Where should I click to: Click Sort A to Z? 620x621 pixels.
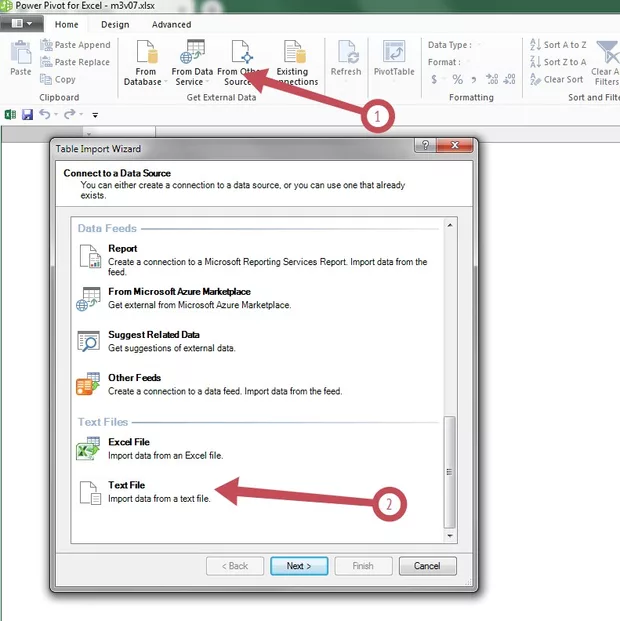(x=558, y=45)
